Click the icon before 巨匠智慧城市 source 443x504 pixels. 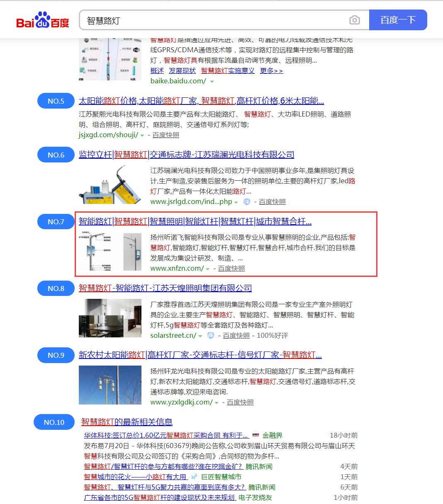tap(194, 477)
